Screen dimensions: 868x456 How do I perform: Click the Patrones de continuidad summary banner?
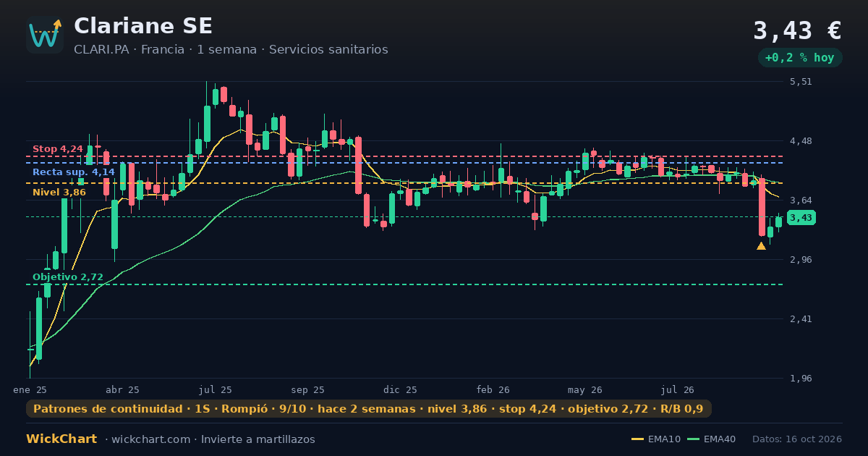pos(368,409)
